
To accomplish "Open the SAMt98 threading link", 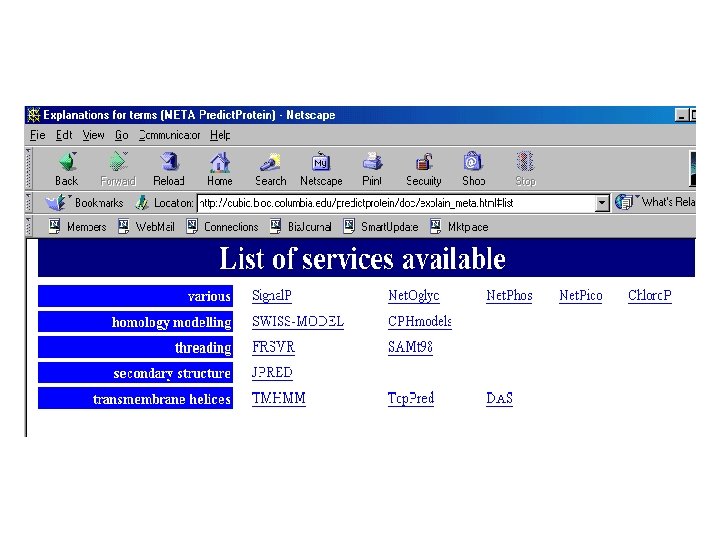I will (411, 347).
